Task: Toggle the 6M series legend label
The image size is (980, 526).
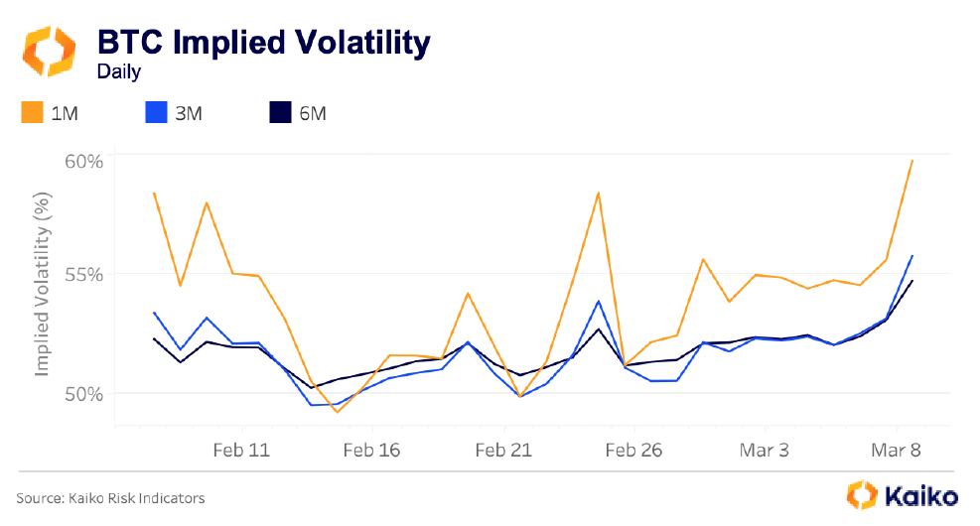Action: pos(312,114)
